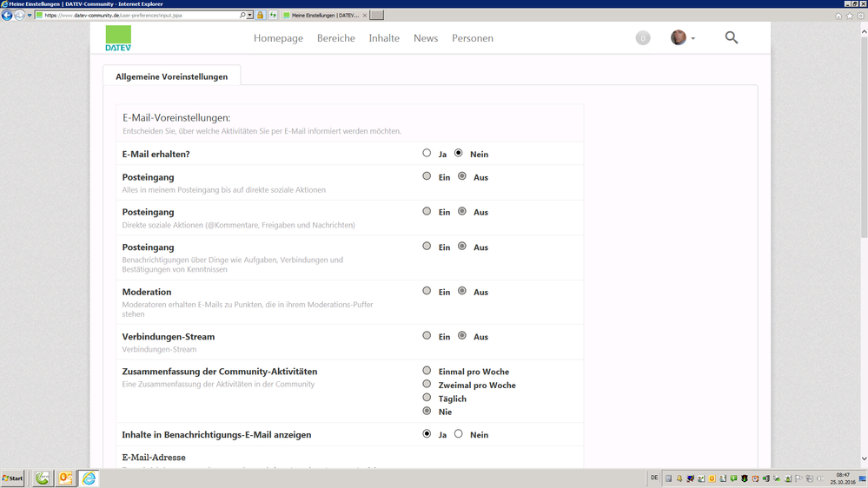Select Ja for E-Mail erhalten

click(427, 154)
